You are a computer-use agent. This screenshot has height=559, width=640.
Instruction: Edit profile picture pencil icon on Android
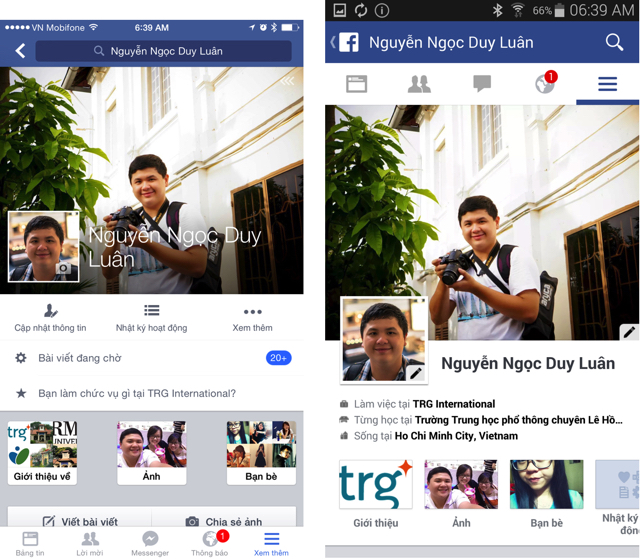pos(416,373)
